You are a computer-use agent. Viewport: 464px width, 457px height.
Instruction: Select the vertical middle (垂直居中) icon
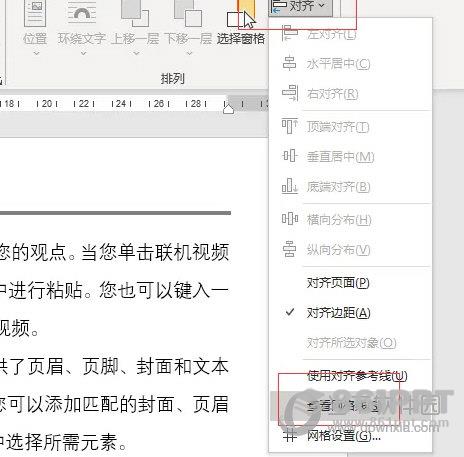289,156
